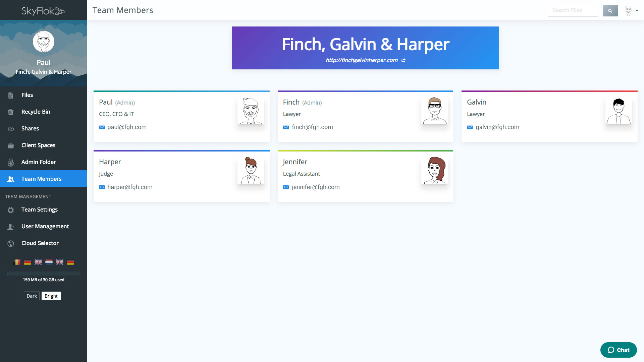Viewport: 644px width, 362px height.
Task: Click Harper's avatar on her card
Action: [x=251, y=170]
